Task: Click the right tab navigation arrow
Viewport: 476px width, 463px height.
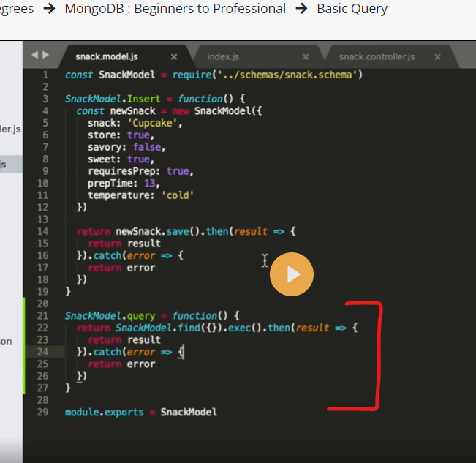Action: [45, 55]
